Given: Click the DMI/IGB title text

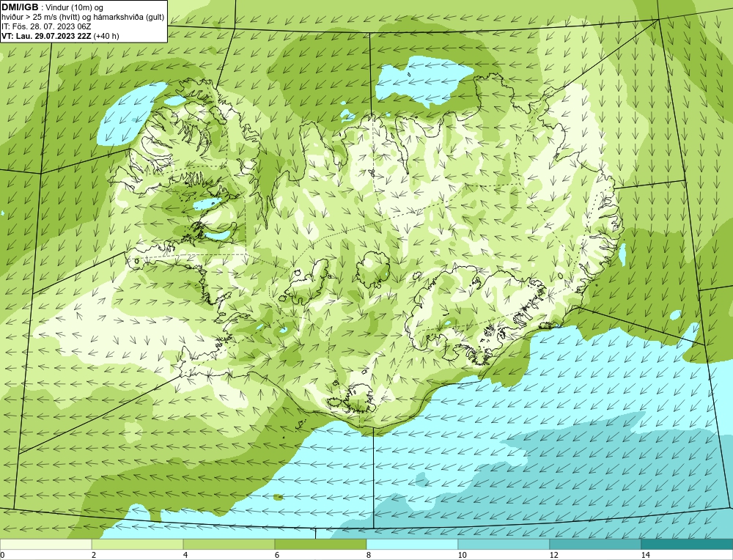Looking at the screenshot, I should click(x=20, y=7).
